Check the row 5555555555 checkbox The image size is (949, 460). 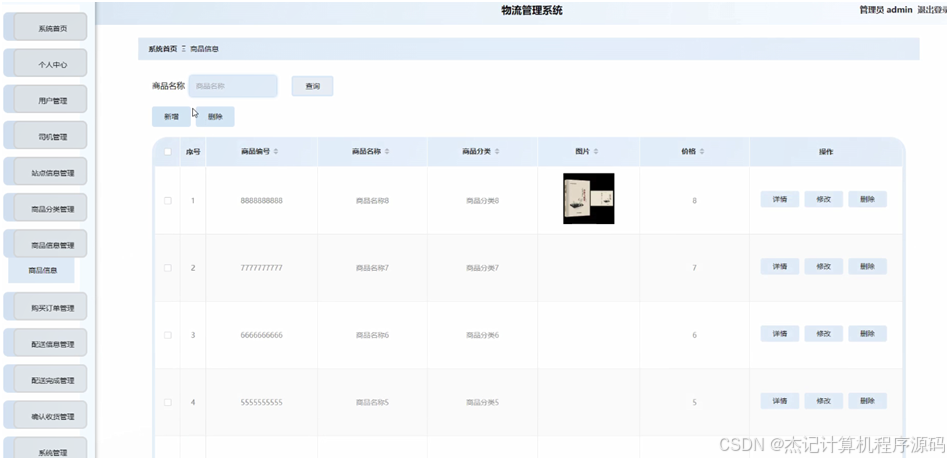(168, 402)
